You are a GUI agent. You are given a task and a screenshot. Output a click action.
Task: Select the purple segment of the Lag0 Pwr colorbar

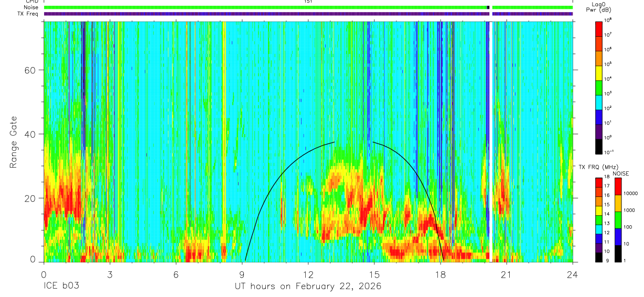click(x=598, y=131)
